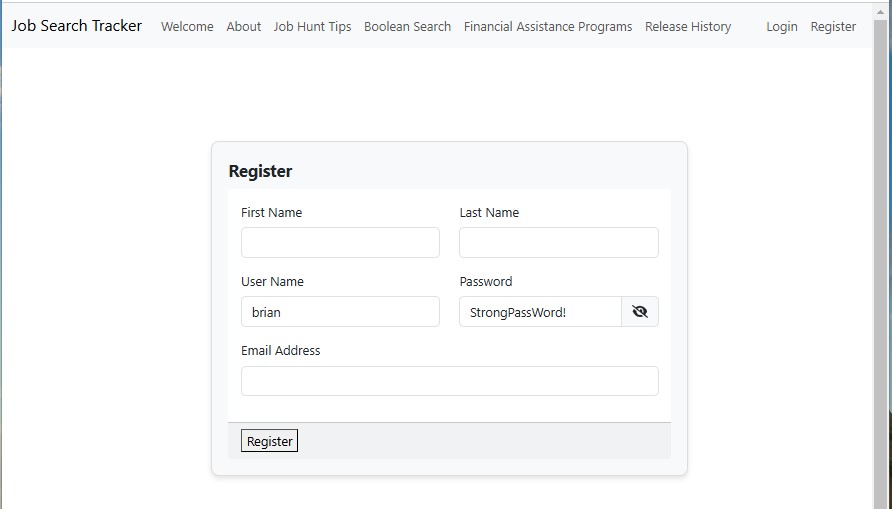The width and height of the screenshot is (892, 509).
Task: Select About in the navigation bar
Action: (243, 27)
